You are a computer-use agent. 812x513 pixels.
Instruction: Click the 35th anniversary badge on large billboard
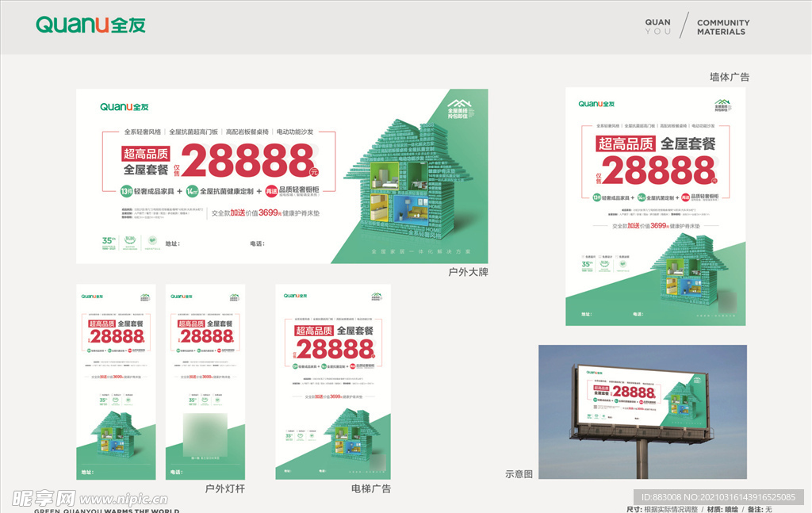click(x=109, y=242)
